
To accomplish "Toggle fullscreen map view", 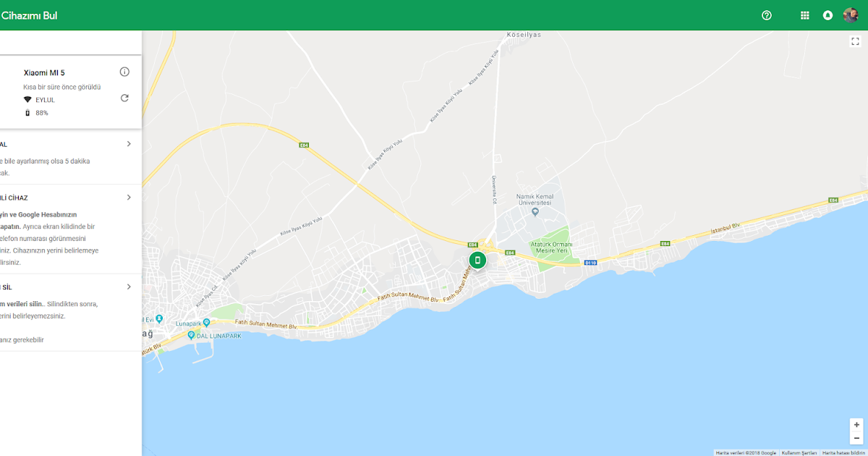I will [854, 41].
